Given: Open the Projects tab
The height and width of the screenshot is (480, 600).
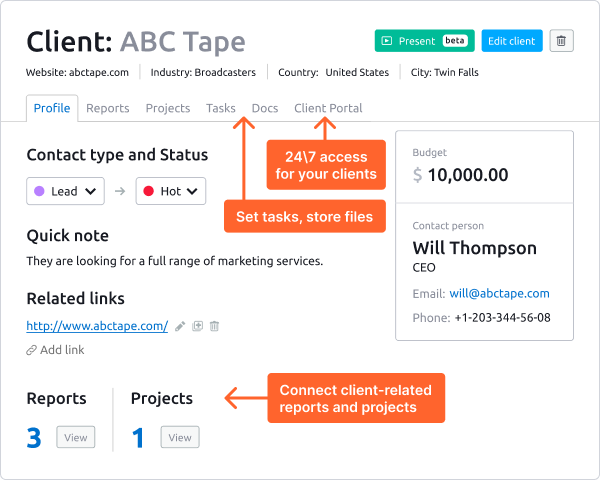Looking at the screenshot, I should pos(167,108).
